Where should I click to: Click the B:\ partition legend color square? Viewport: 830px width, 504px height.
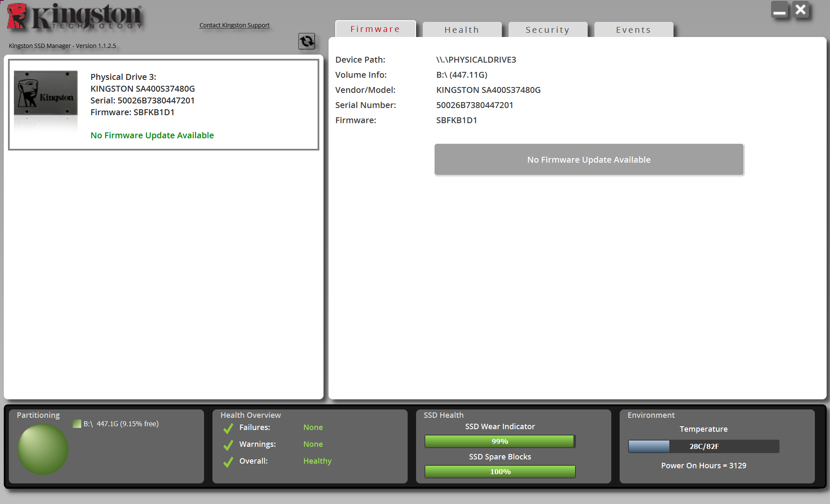click(x=77, y=424)
